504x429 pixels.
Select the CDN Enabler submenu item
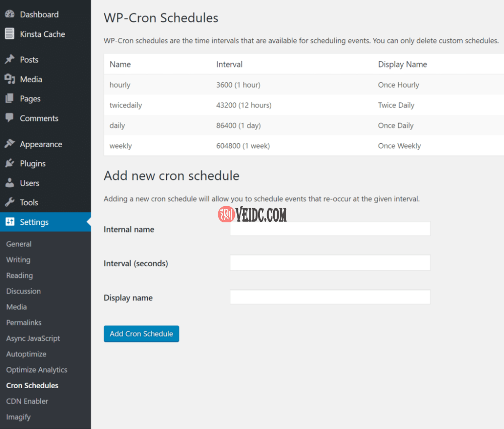pyautogui.click(x=27, y=401)
